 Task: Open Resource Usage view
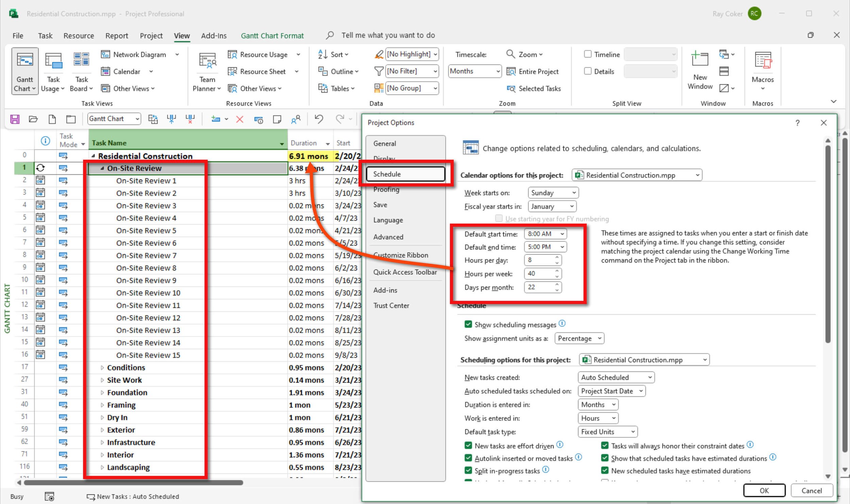pos(263,54)
